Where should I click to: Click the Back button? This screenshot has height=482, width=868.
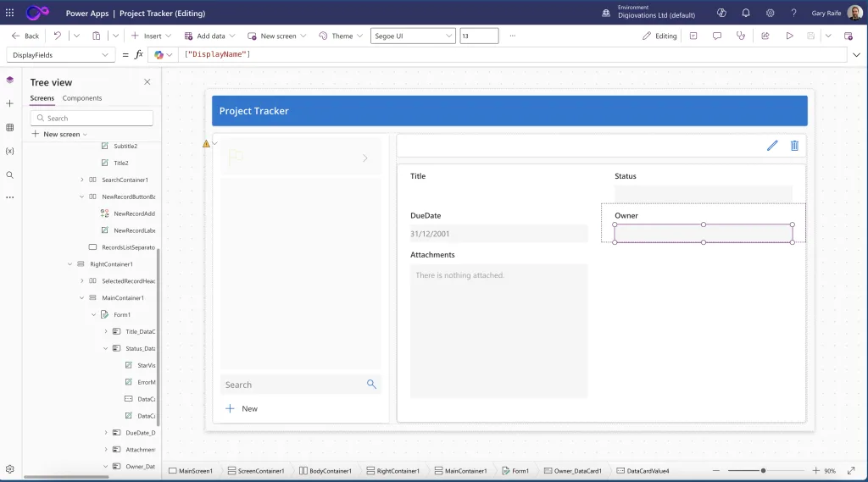point(25,36)
